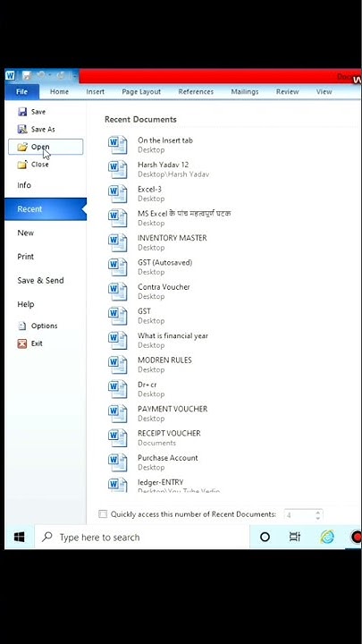This screenshot has height=644, width=362.
Task: Open the PAYMENT VOUCHER document title
Action: 173,409
